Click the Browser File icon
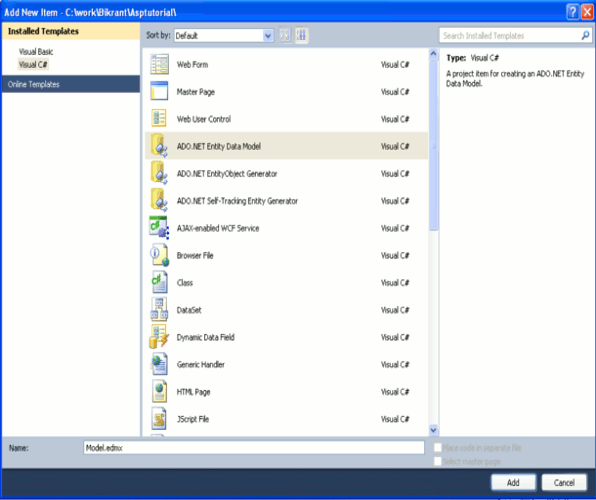This screenshot has height=500, width=596. pyautogui.click(x=159, y=255)
